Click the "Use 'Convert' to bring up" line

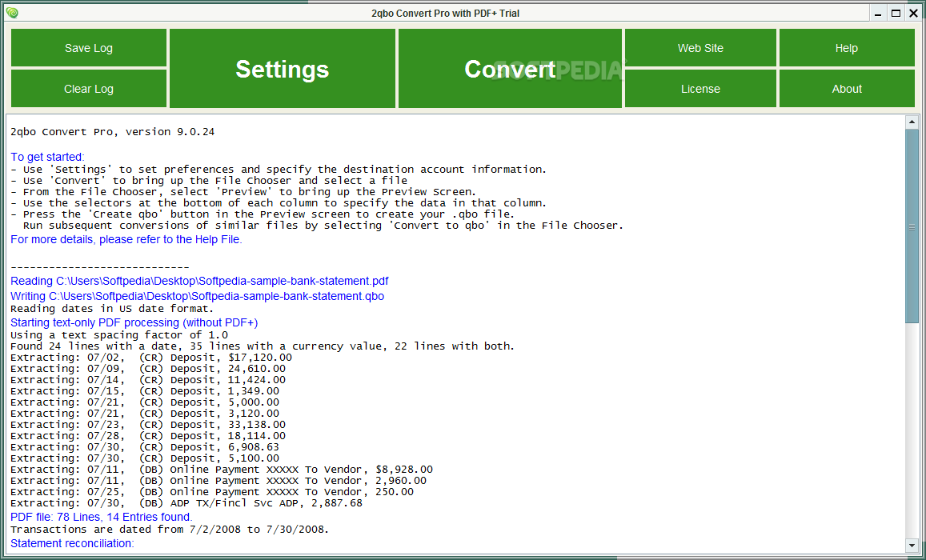coord(209,181)
